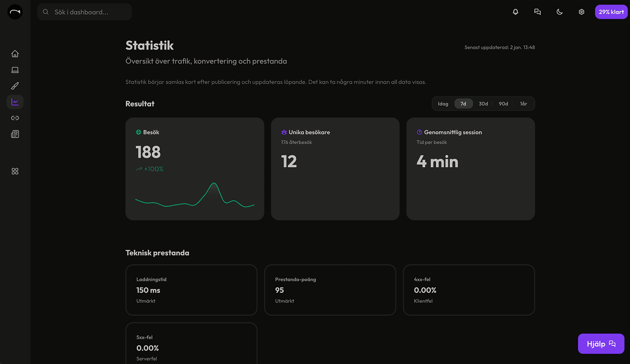Open the design paintbrush tool in sidebar
This screenshot has height=364, width=630.
[x=15, y=85]
